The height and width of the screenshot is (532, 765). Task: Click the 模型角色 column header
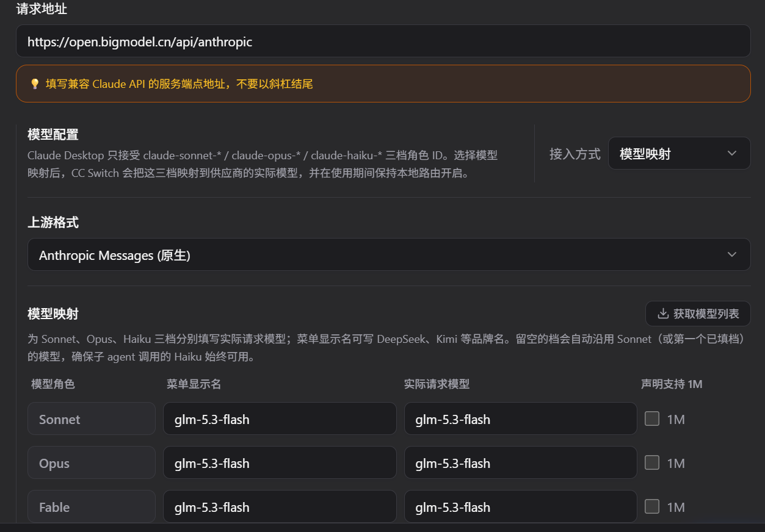coord(53,384)
